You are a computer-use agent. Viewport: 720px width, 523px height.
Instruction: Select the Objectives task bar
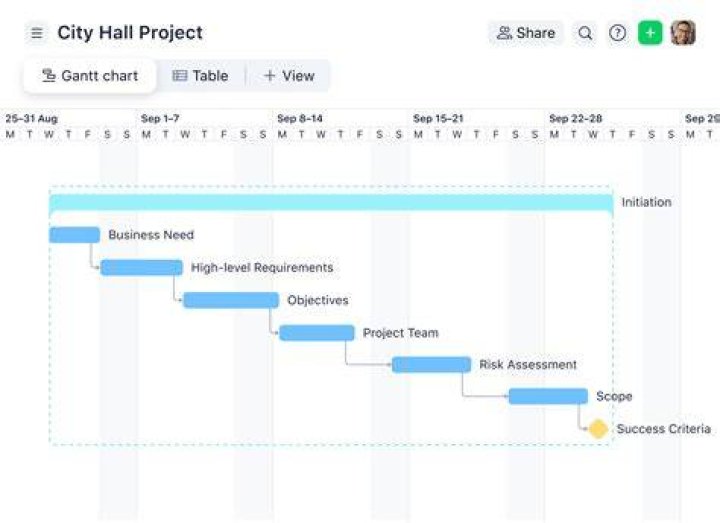tap(231, 300)
